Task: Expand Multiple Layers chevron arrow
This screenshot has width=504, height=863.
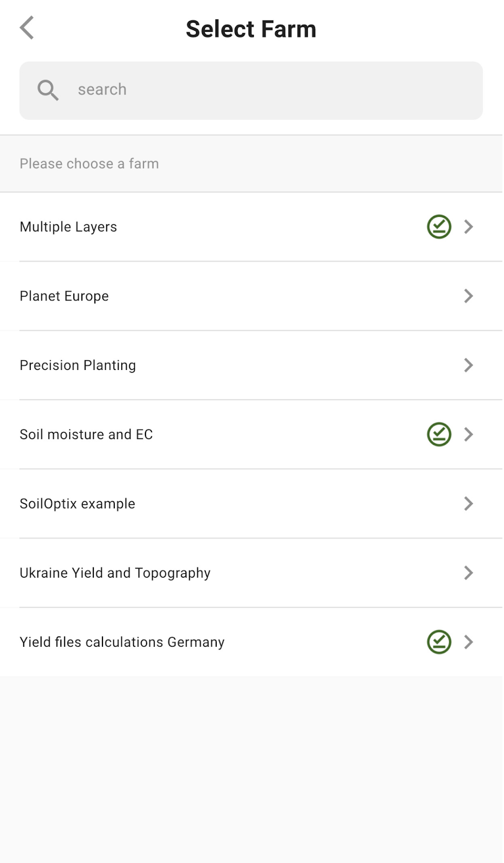Action: coord(468,227)
